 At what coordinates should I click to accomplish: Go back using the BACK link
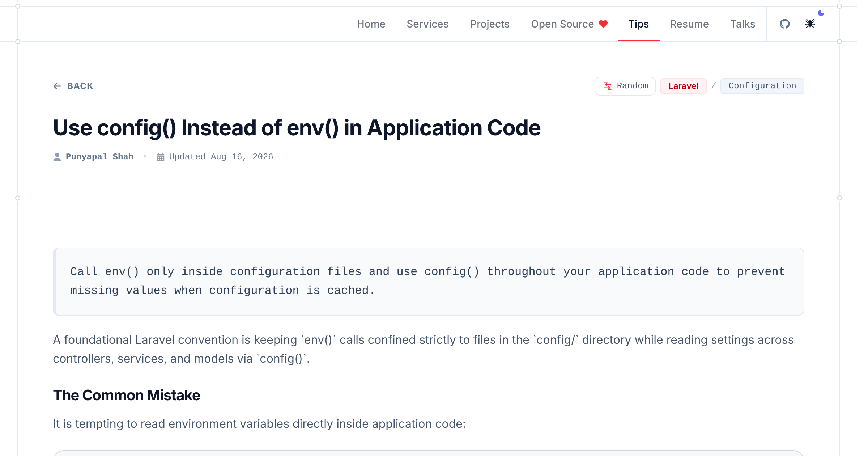tap(73, 86)
